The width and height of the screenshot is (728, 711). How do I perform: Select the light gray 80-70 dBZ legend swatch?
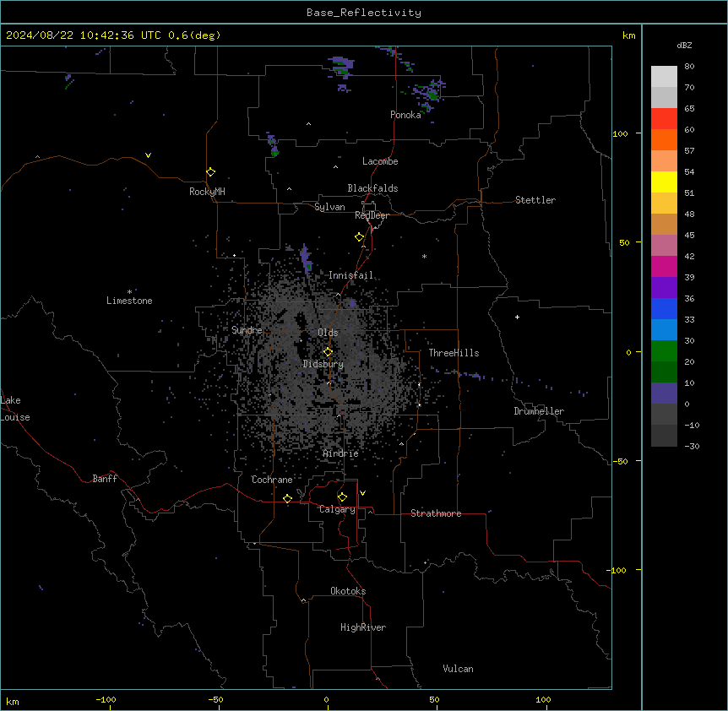[664, 77]
